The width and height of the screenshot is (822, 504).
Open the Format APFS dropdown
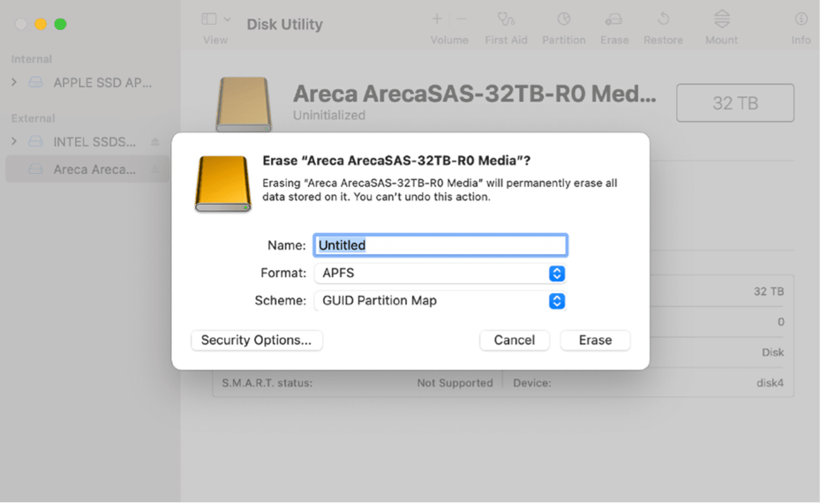440,274
